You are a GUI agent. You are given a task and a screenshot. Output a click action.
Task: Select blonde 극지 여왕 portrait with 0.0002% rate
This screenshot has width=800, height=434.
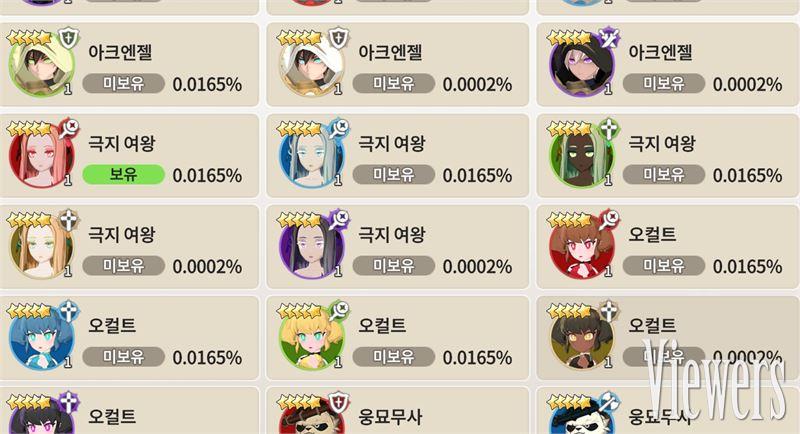(x=42, y=248)
